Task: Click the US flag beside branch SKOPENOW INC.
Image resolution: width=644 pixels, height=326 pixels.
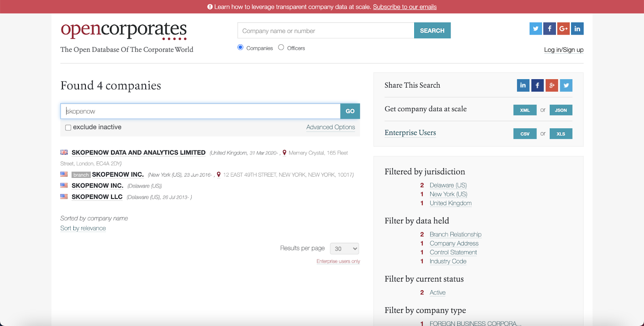Action: pyautogui.click(x=64, y=174)
